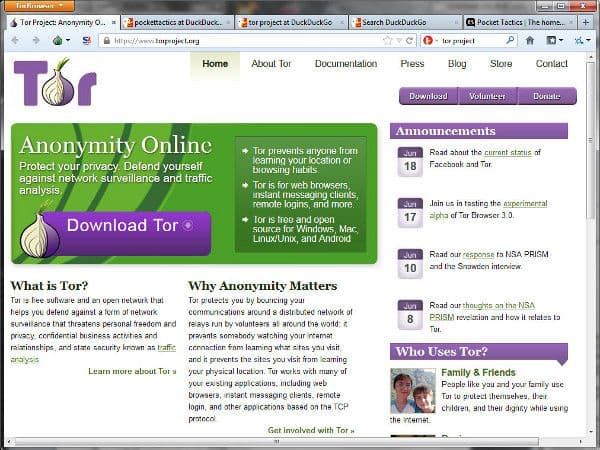Click onion image beside Download Tor

coord(39,234)
